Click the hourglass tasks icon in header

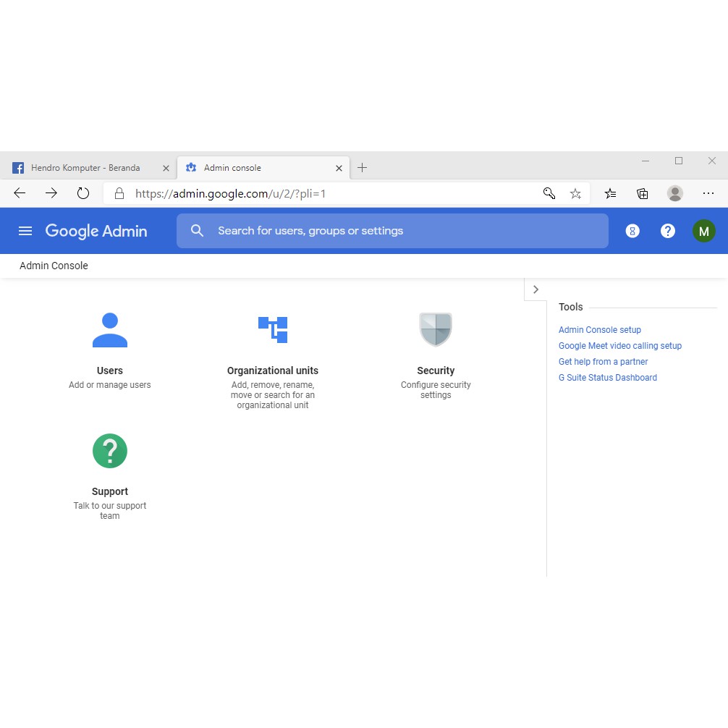point(632,231)
